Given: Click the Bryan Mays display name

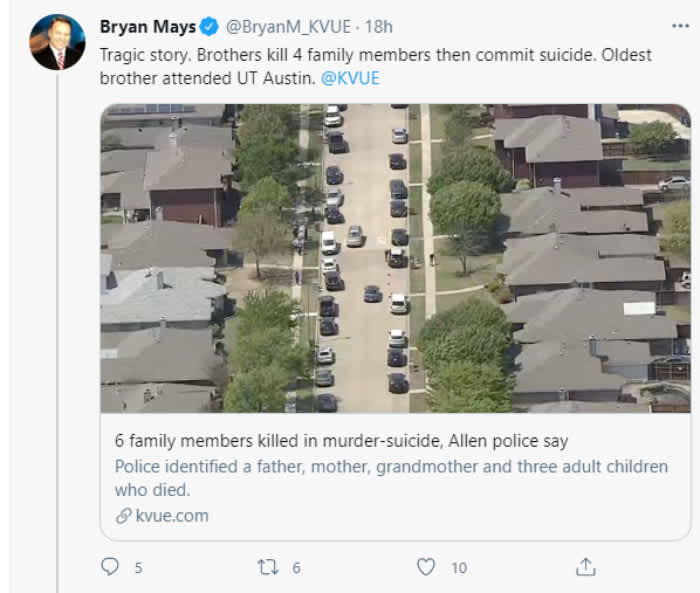Looking at the screenshot, I should pos(147,26).
